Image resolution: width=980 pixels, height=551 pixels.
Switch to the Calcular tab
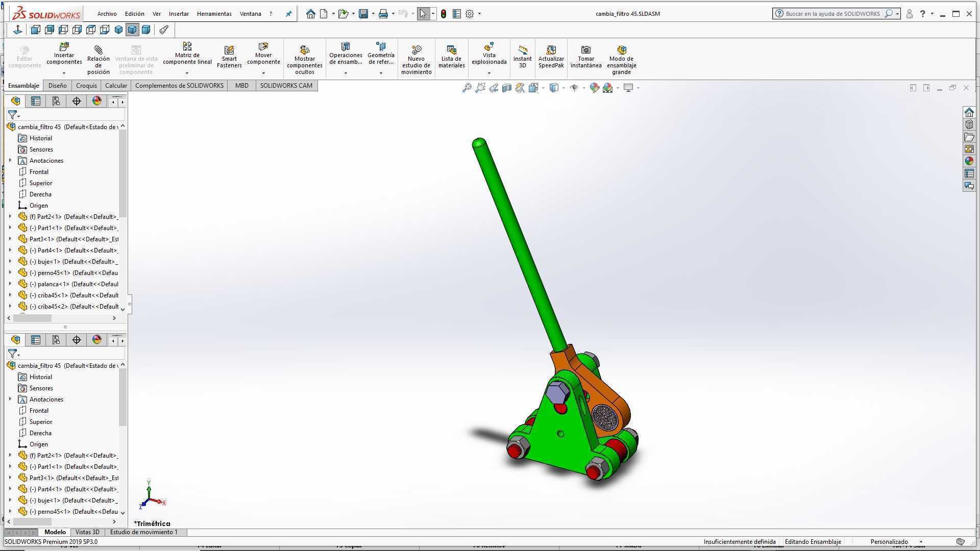coord(116,86)
